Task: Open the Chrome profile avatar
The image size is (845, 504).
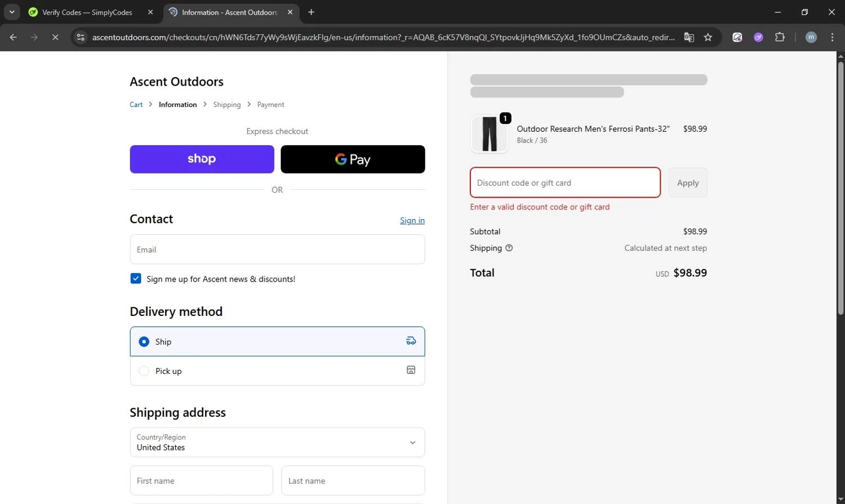Action: [x=811, y=37]
